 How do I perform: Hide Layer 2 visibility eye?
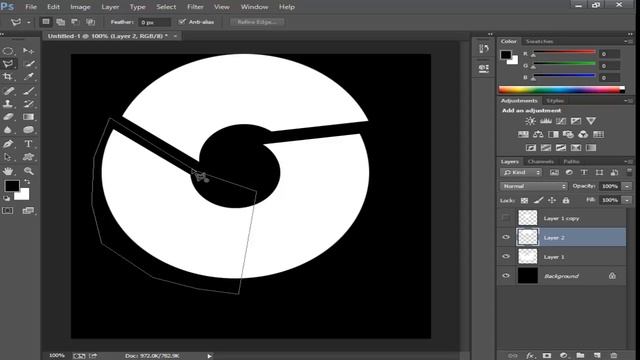(x=506, y=237)
